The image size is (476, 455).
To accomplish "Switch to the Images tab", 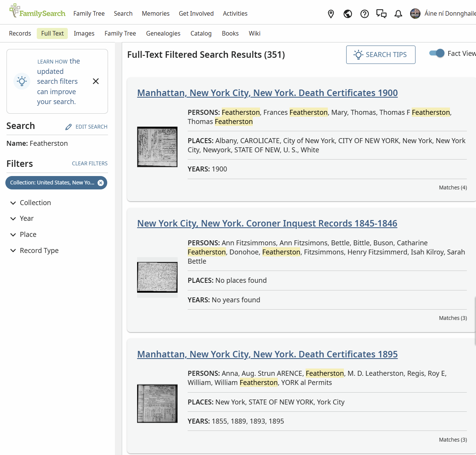I will coord(84,34).
